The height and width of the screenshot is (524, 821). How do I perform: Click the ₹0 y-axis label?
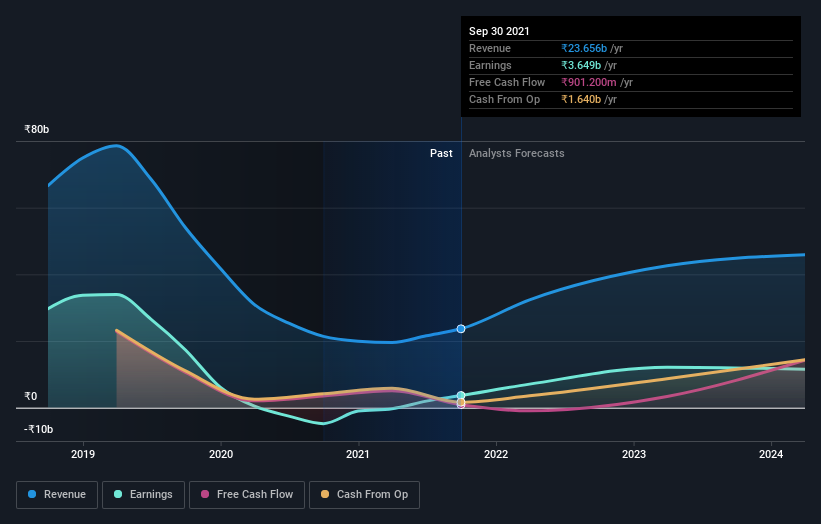[31, 396]
